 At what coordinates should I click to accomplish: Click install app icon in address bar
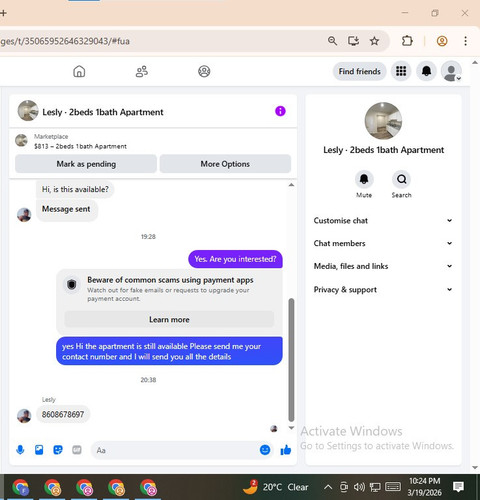pos(353,41)
